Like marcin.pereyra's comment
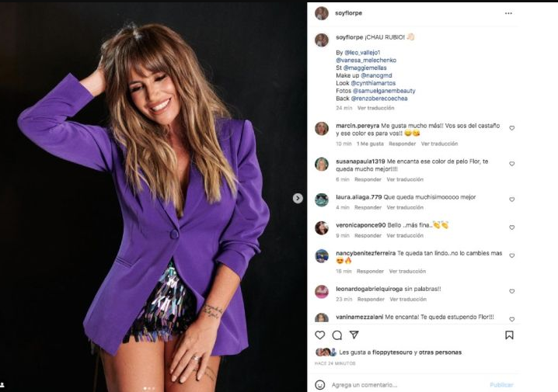This screenshot has width=558, height=392. (x=511, y=128)
